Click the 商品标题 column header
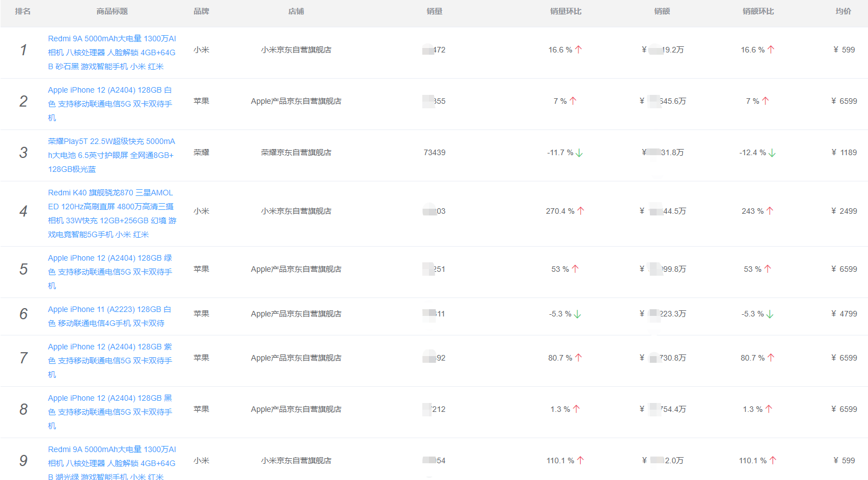 (112, 11)
